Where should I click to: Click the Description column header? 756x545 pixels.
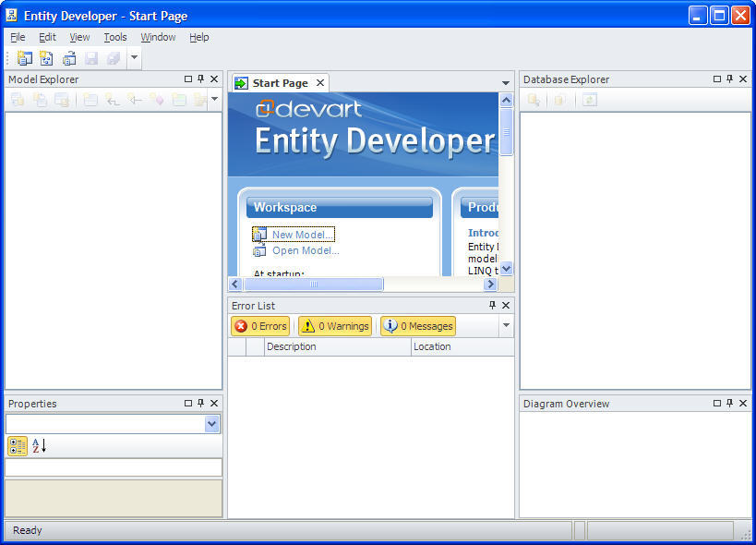coord(338,346)
